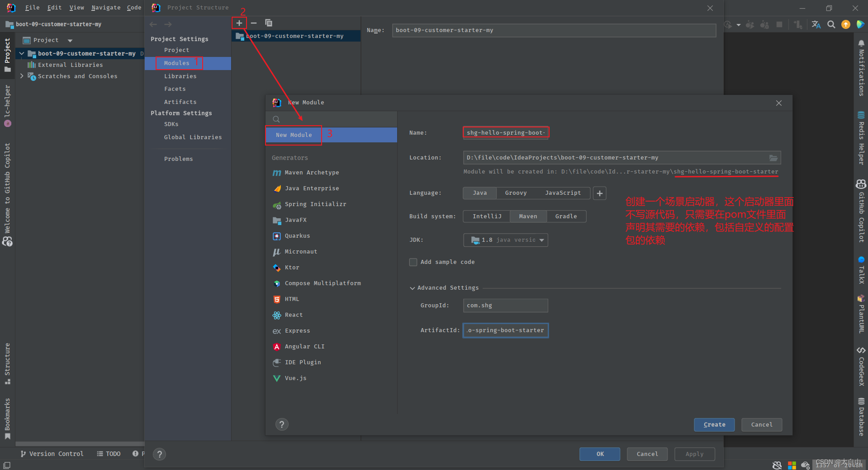The width and height of the screenshot is (868, 470).
Task: Open the Edit menu
Action: tap(54, 8)
